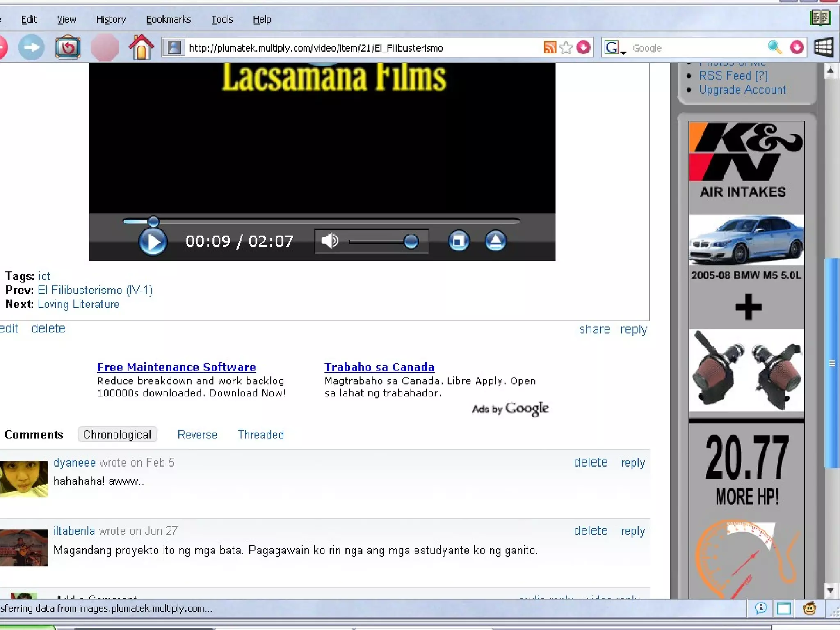Click the Trabaho sa Canada ad link

[x=379, y=367]
